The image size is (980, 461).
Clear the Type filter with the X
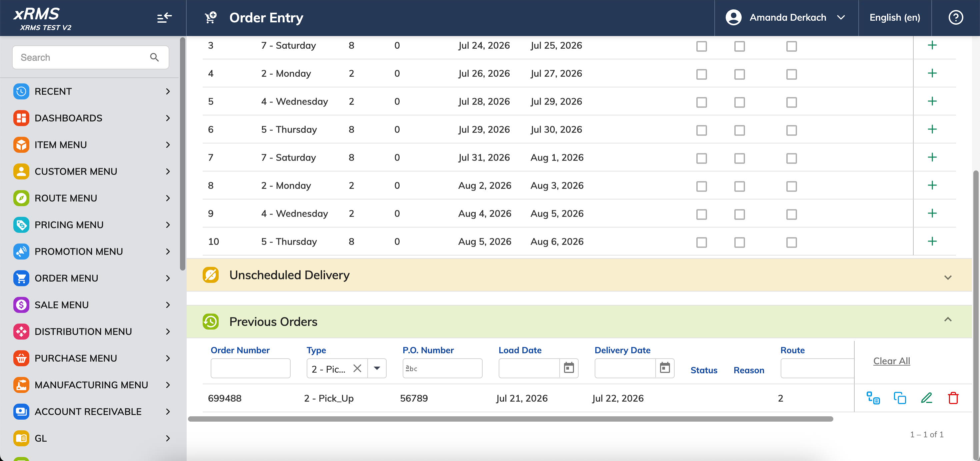(x=357, y=368)
